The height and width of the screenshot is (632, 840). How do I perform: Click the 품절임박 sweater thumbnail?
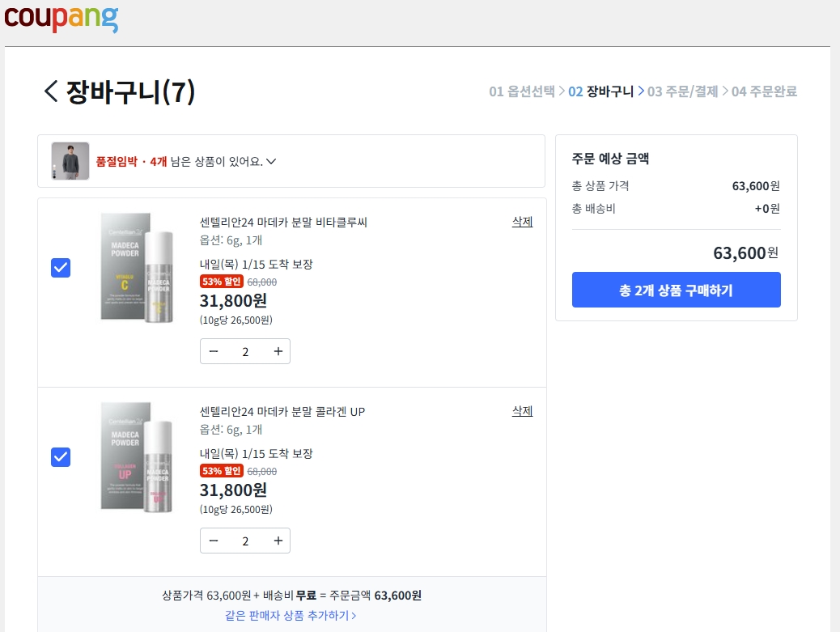click(70, 161)
